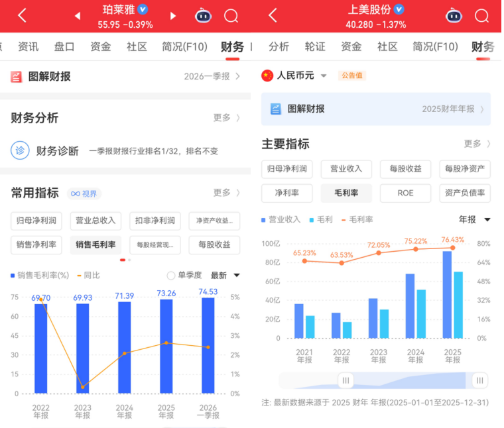Grab right handle of chart range slider
Screen dimensions: 504x428
point(480,380)
